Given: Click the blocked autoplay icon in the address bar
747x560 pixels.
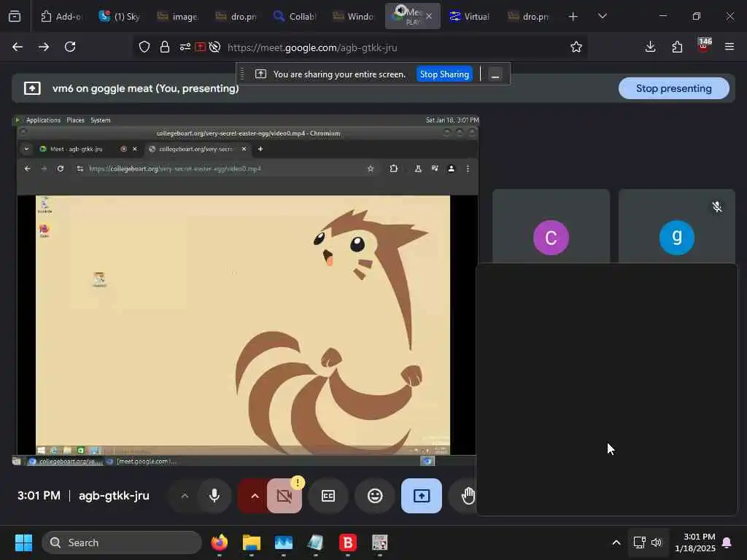Looking at the screenshot, I should 215,47.
